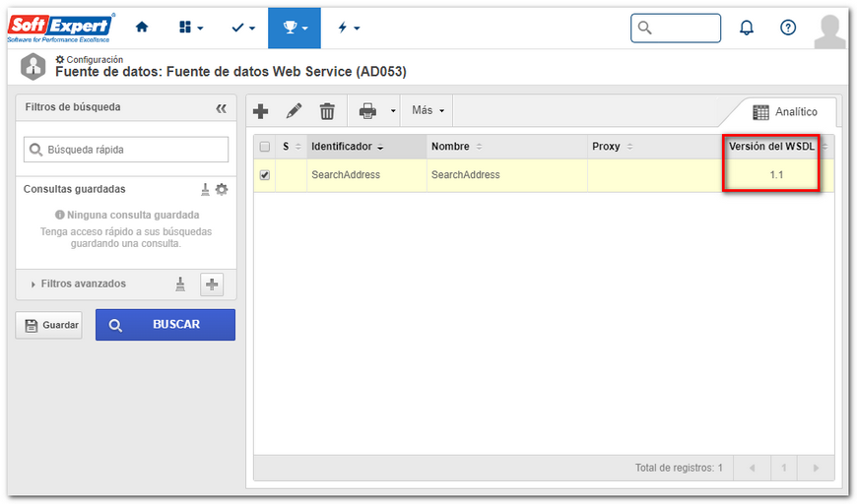Go to the home page icon
The height and width of the screenshot is (504, 857).
[x=142, y=28]
